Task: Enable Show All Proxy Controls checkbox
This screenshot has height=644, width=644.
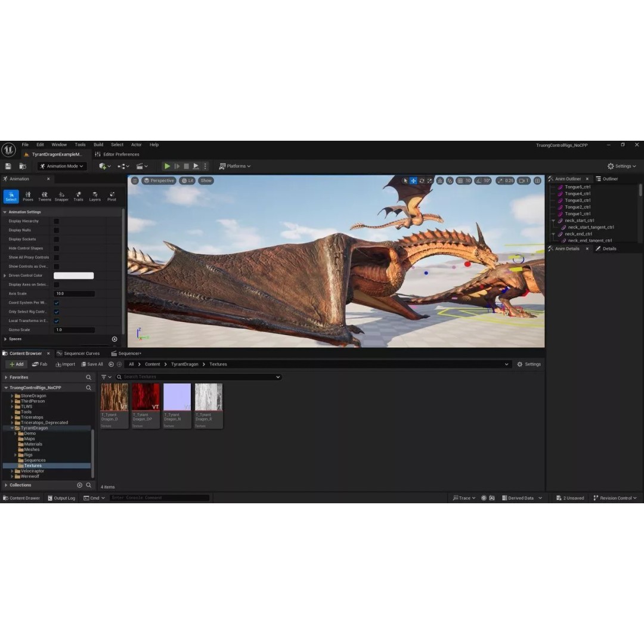Action: (56, 258)
